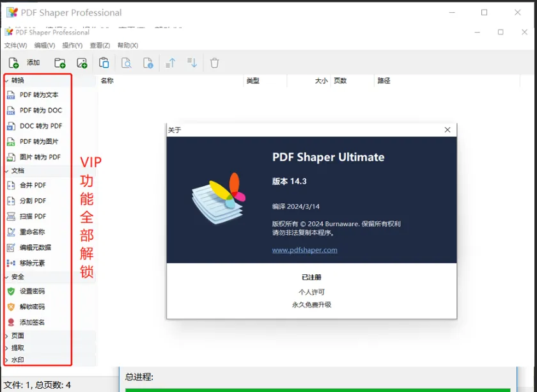Expand the 提取 section
Screen dimensions: 537x392
point(6,348)
